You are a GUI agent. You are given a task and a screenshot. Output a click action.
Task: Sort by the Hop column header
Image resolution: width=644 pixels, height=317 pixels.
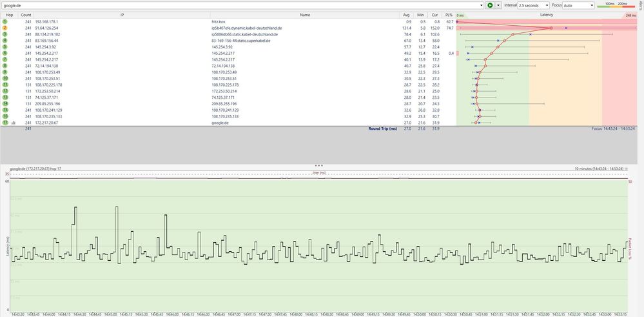tap(10, 15)
